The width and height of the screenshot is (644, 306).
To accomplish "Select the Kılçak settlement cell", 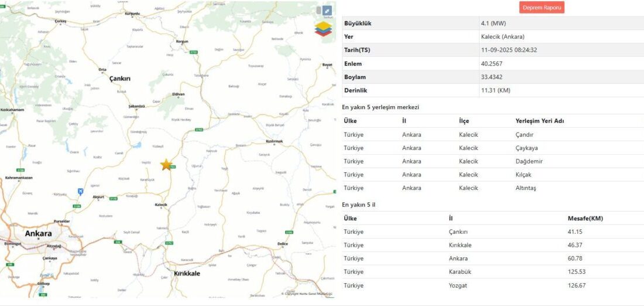I will pyautogui.click(x=523, y=174).
